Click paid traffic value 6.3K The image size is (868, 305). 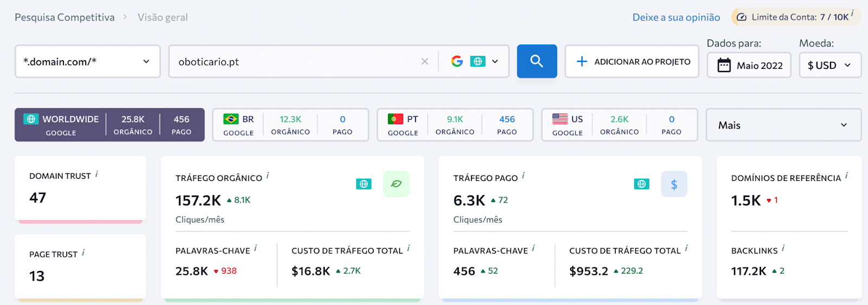tap(469, 200)
